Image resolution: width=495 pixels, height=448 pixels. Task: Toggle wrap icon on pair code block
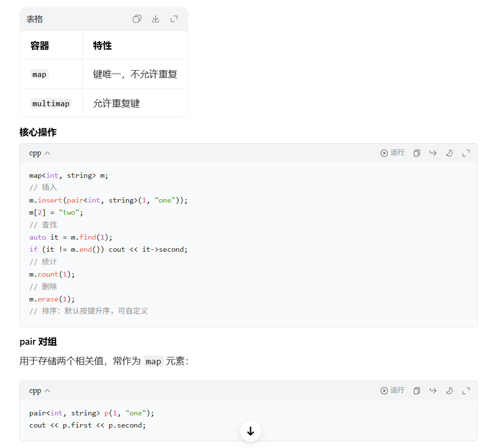tap(433, 391)
